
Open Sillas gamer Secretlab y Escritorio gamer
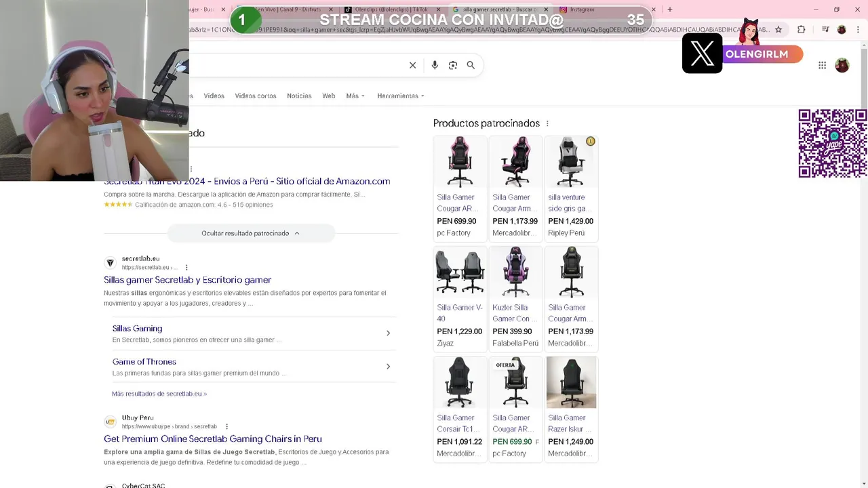(187, 280)
